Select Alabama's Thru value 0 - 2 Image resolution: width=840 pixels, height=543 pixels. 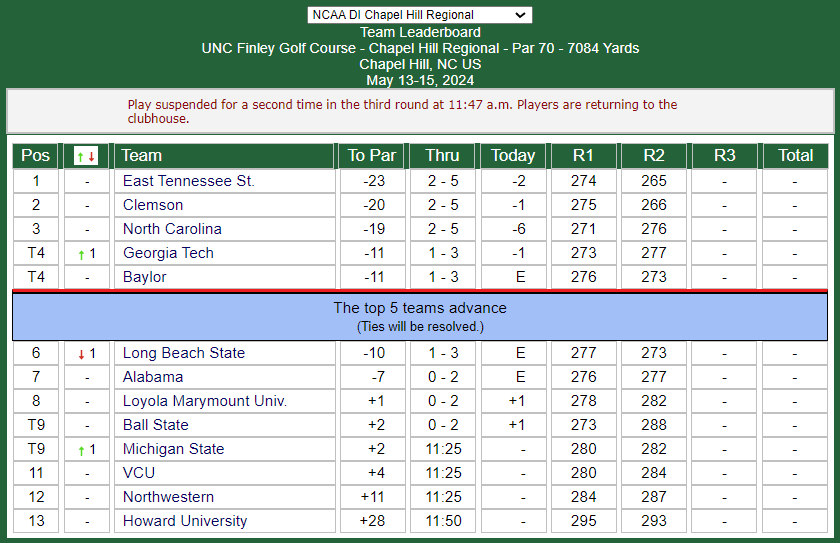click(x=443, y=377)
